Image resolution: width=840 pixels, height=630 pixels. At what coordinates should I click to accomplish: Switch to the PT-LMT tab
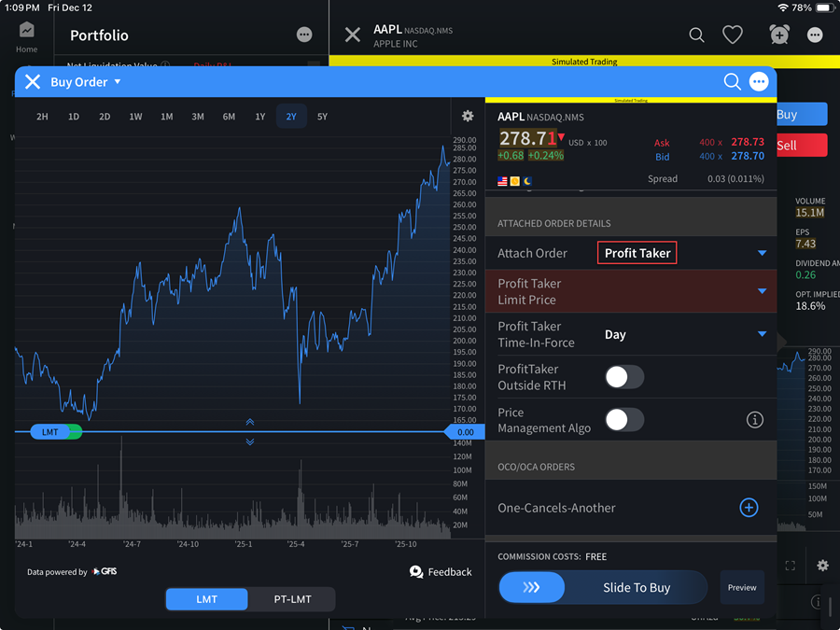pos(292,600)
